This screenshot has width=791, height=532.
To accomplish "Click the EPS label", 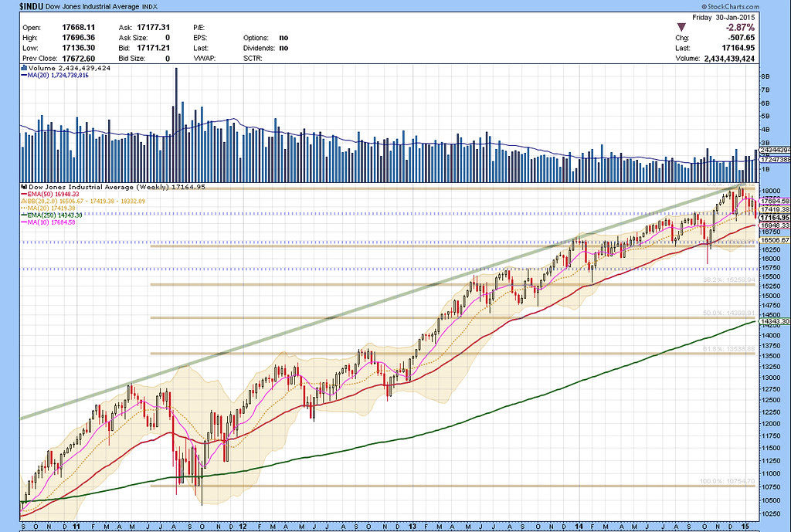I will coord(200,38).
